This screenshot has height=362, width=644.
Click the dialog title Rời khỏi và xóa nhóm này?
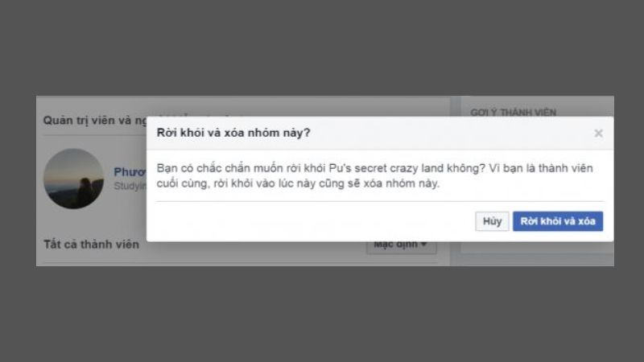[x=233, y=133]
